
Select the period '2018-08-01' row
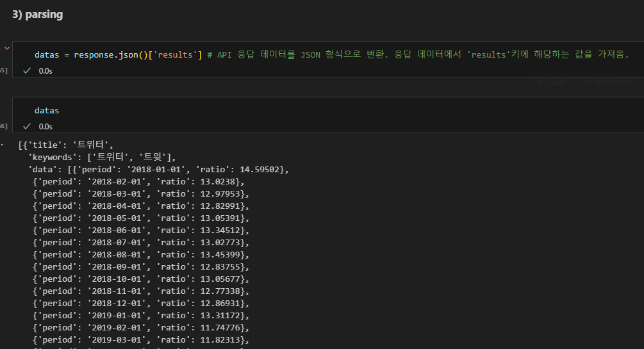[x=141, y=255]
